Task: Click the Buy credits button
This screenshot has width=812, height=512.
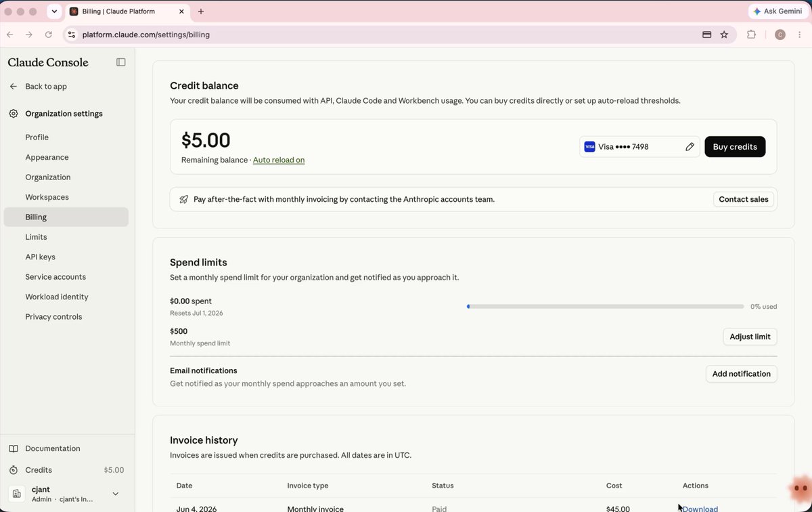Action: pyautogui.click(x=735, y=147)
